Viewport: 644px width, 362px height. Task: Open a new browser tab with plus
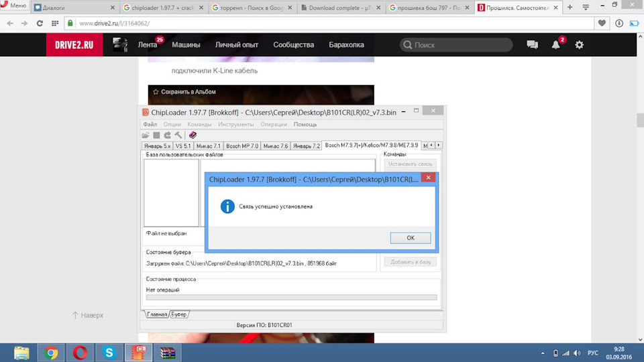click(x=570, y=7)
